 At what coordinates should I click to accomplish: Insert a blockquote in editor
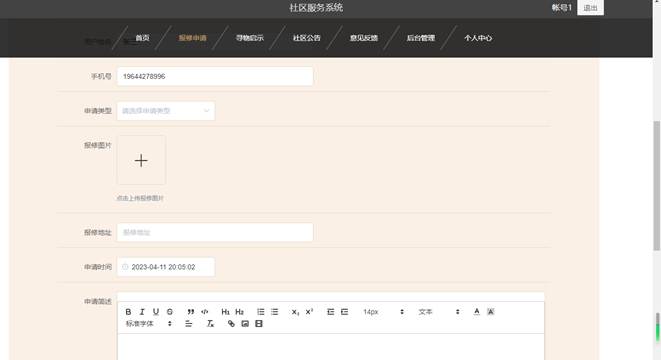click(191, 312)
